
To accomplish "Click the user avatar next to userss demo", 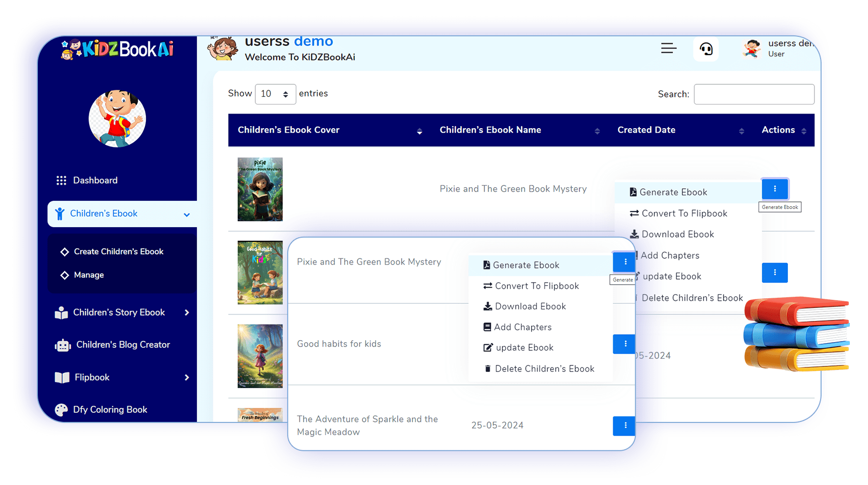I will (x=751, y=49).
